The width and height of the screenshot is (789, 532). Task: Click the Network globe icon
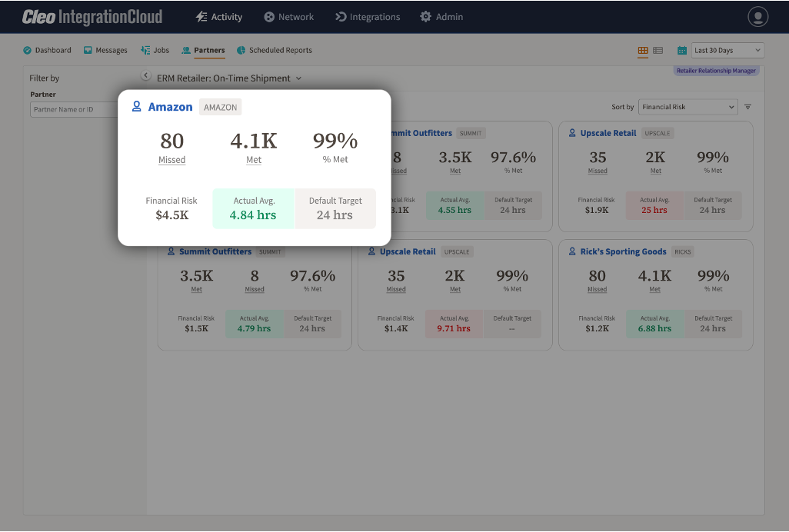[x=269, y=17]
